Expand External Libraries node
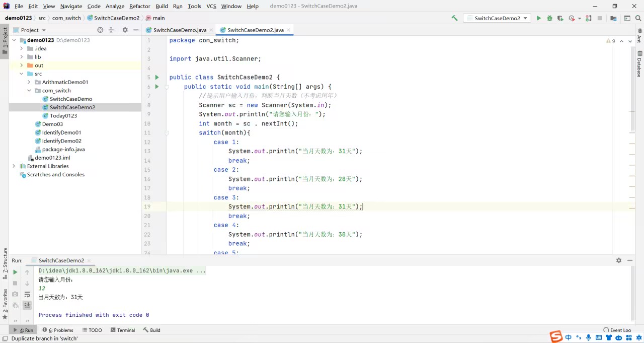644x343 pixels. 14,166
